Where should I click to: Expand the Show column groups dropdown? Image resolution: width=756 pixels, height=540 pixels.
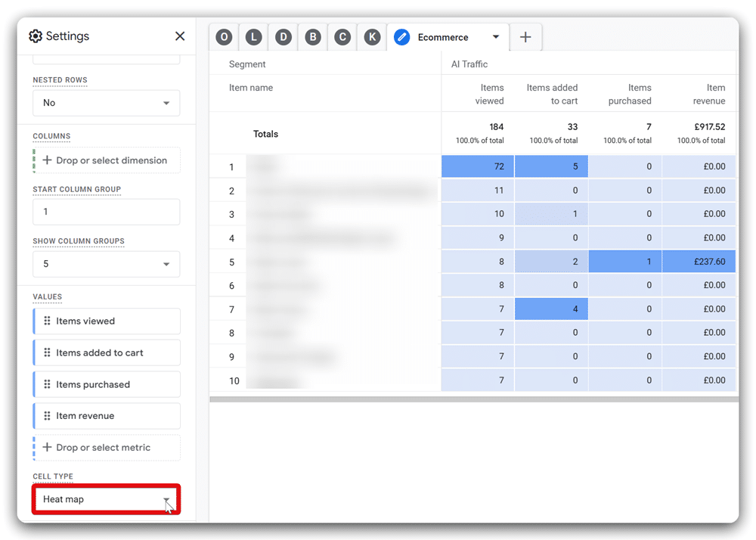click(x=105, y=264)
